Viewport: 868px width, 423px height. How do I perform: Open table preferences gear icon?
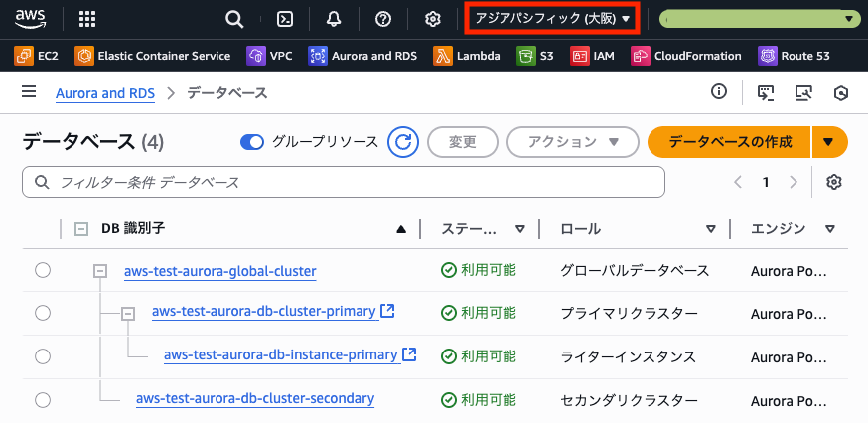click(x=833, y=182)
